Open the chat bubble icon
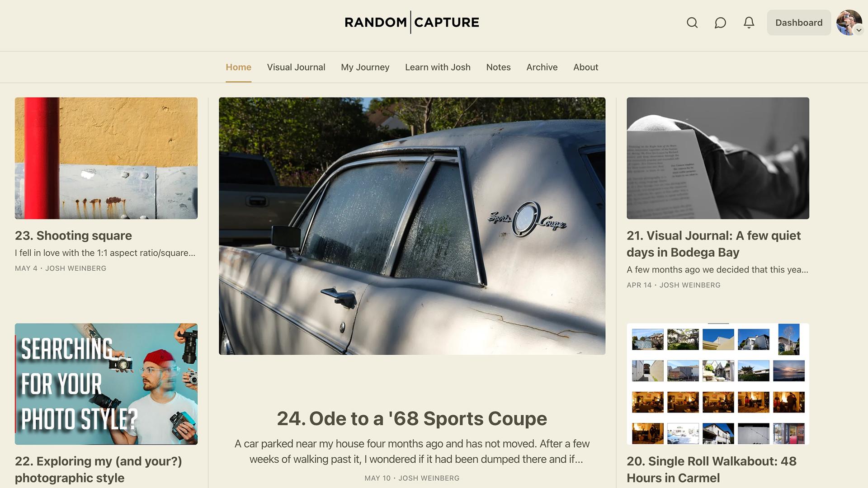 720,23
